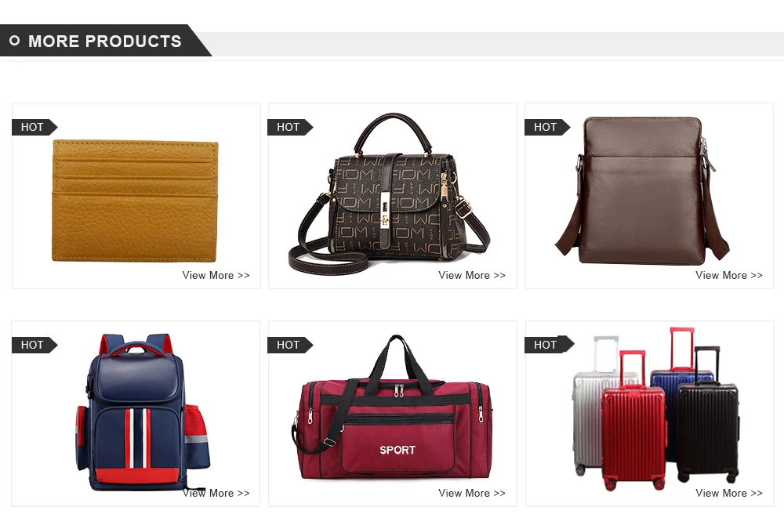Click HOT badge on red duffel bag
The image size is (784, 532).
click(290, 345)
